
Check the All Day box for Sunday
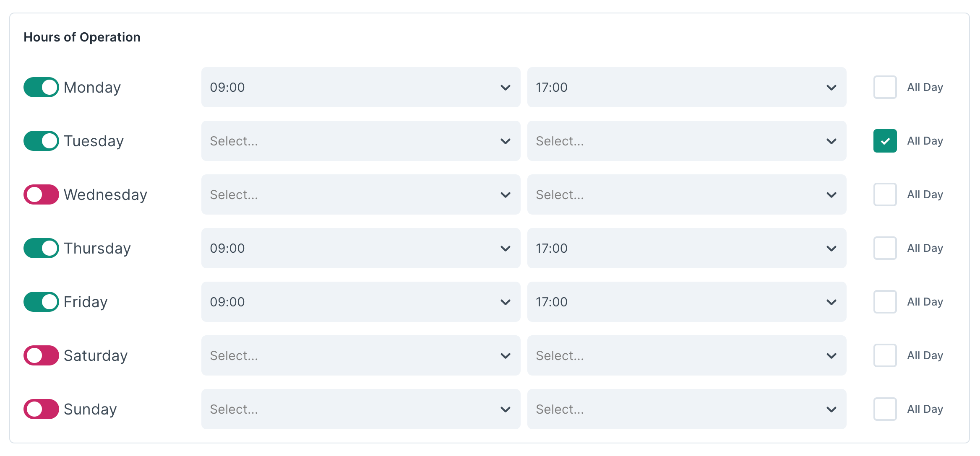pyautogui.click(x=885, y=409)
